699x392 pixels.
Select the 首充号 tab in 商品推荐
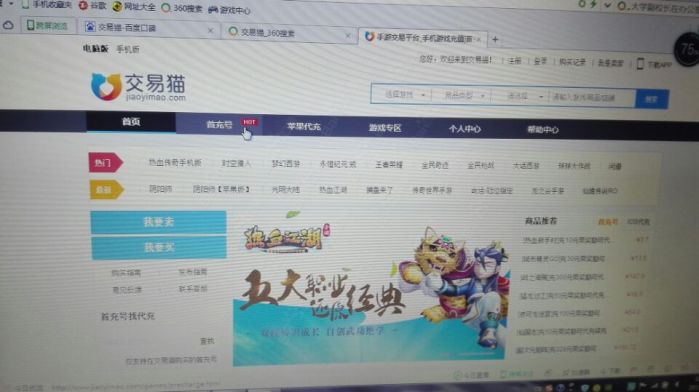608,222
